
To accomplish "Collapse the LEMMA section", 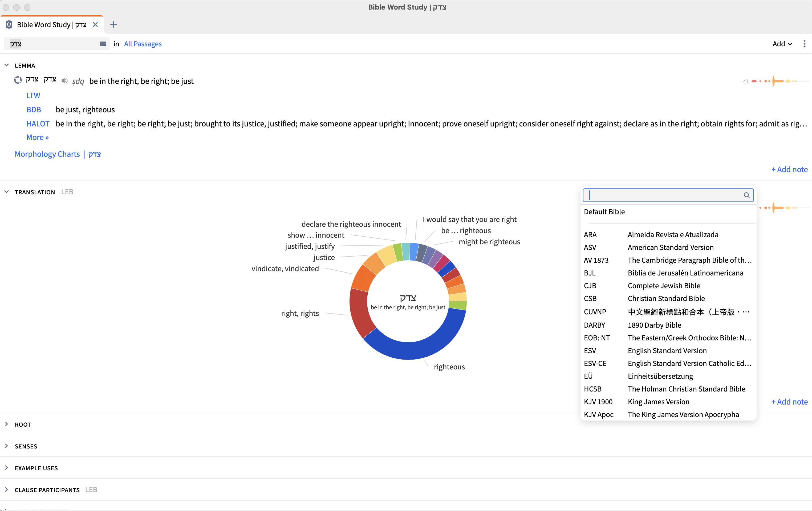I will [x=6, y=65].
